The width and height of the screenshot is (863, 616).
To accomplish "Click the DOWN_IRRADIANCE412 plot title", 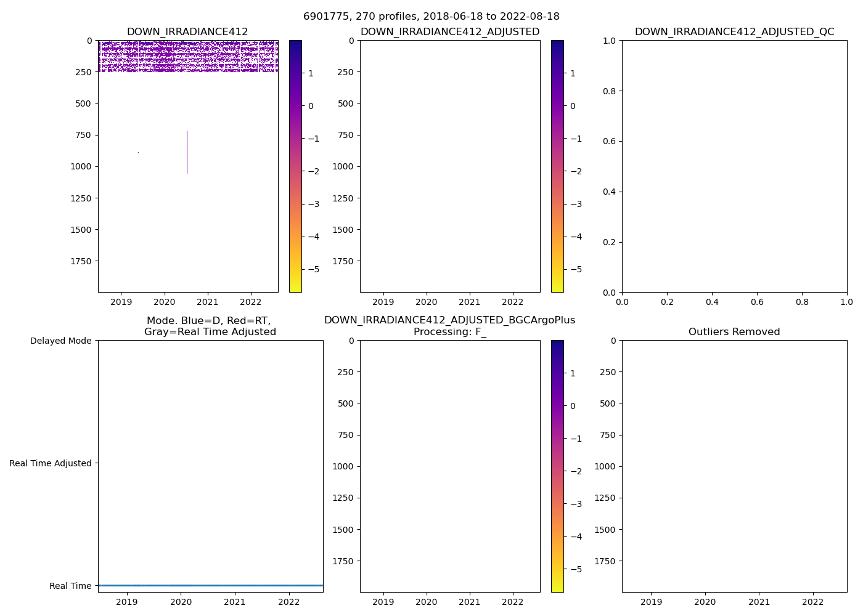I will tap(187, 32).
